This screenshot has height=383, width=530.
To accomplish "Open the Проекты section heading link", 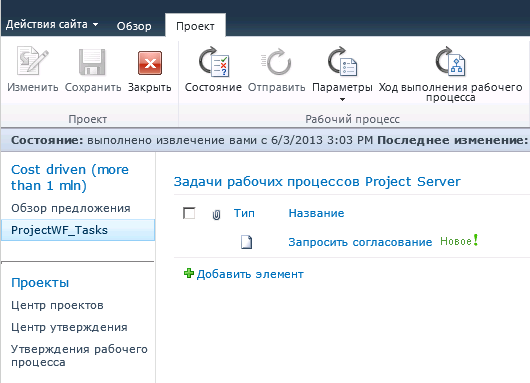I will (x=40, y=282).
